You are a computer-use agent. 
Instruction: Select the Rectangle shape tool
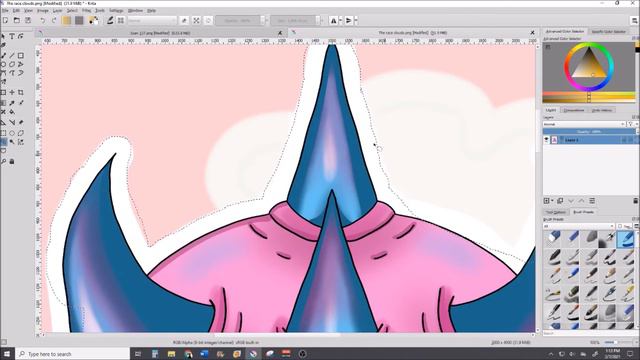click(x=20, y=56)
